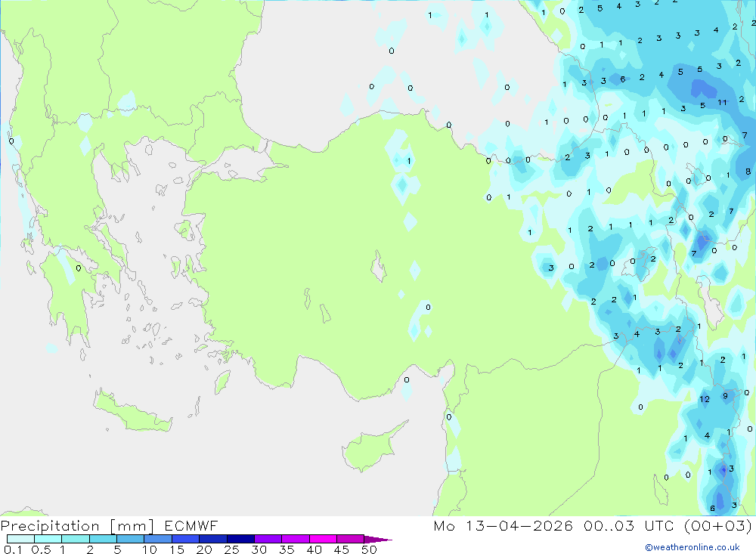
Task: Click the '40' legend scale label
Action: (x=314, y=549)
